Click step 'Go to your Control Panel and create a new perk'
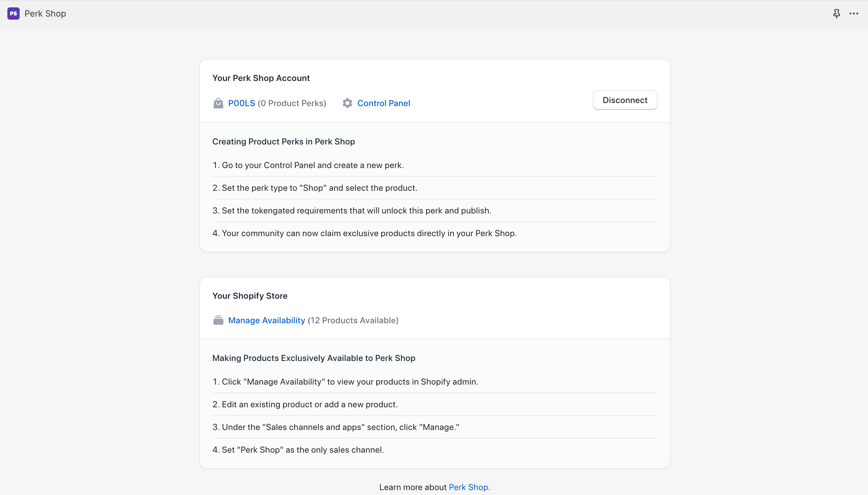The width and height of the screenshot is (868, 495). pos(308,165)
